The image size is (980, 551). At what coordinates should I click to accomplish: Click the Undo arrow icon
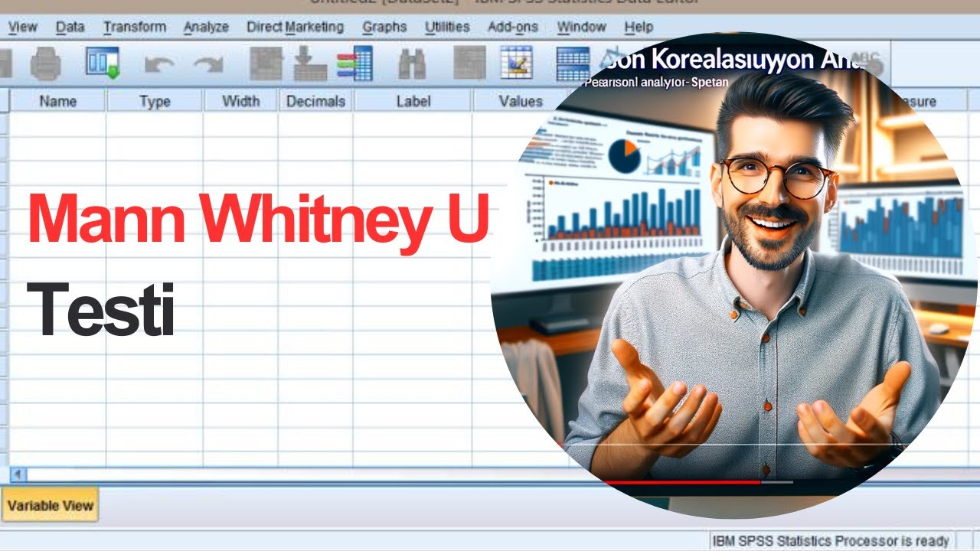tap(158, 64)
